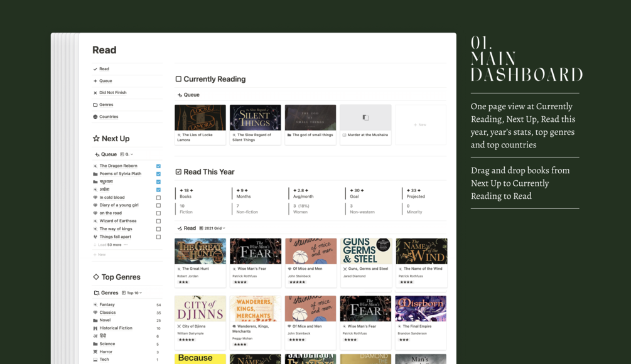Click the square icon beside Currently Reading

pos(178,79)
